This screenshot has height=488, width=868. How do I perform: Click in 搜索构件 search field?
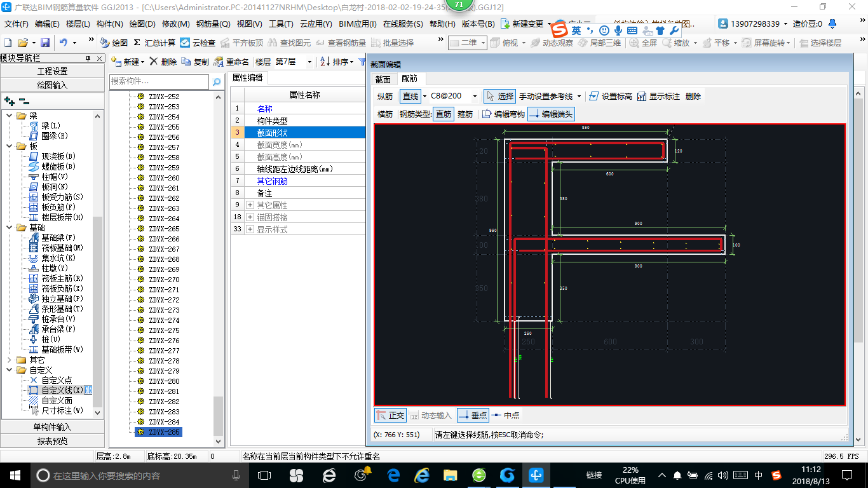pos(159,81)
